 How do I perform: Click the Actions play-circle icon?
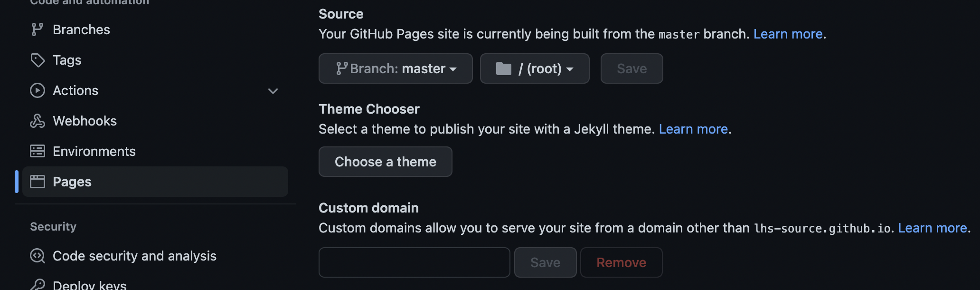click(38, 90)
